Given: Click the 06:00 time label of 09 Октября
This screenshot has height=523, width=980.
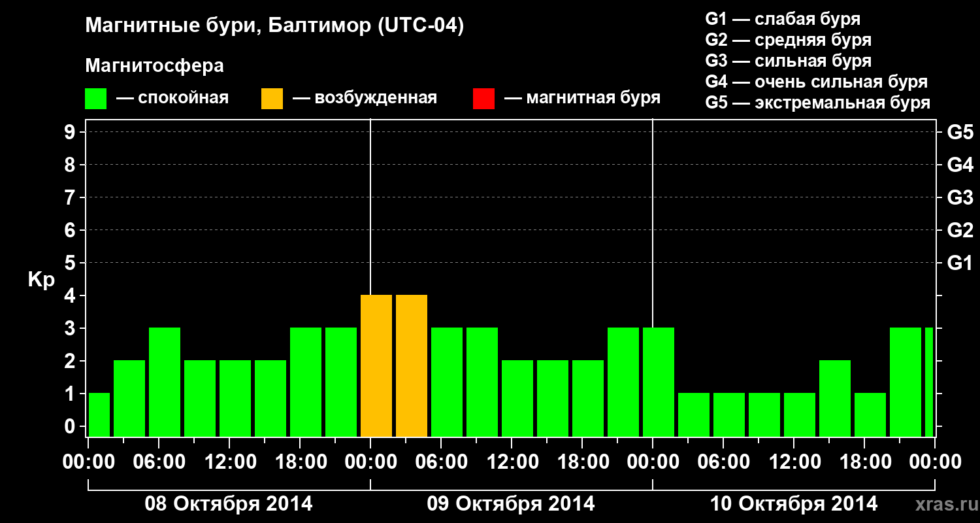Looking at the screenshot, I should [441, 462].
